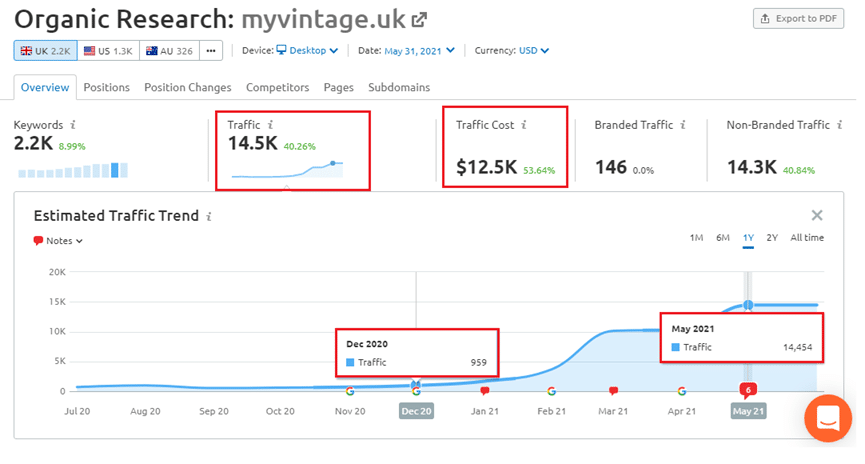The height and width of the screenshot is (464, 865).
Task: Click info icon beside Traffic Cost
Action: coord(524,125)
